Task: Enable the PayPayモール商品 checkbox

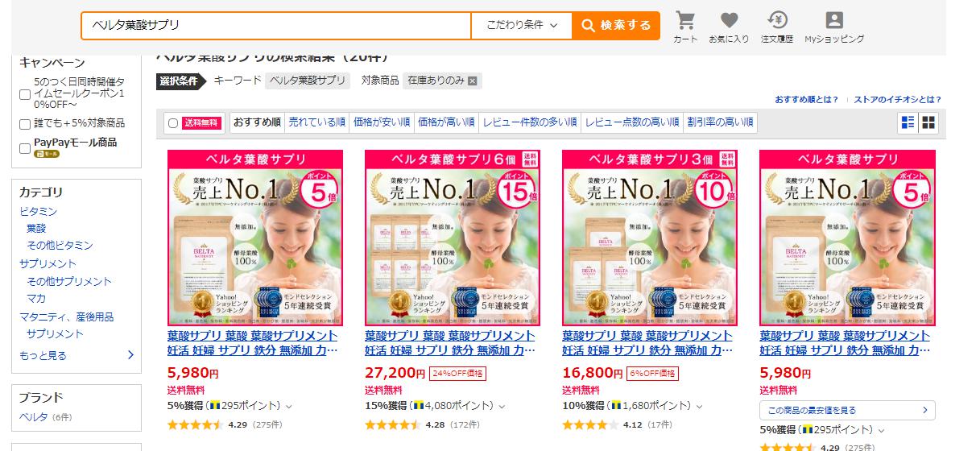Action: point(25,148)
